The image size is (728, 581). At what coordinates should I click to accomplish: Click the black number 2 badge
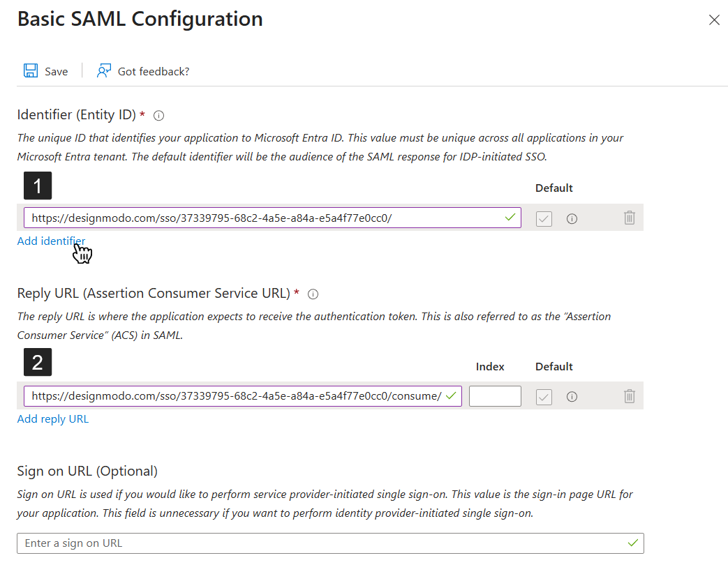coord(38,362)
